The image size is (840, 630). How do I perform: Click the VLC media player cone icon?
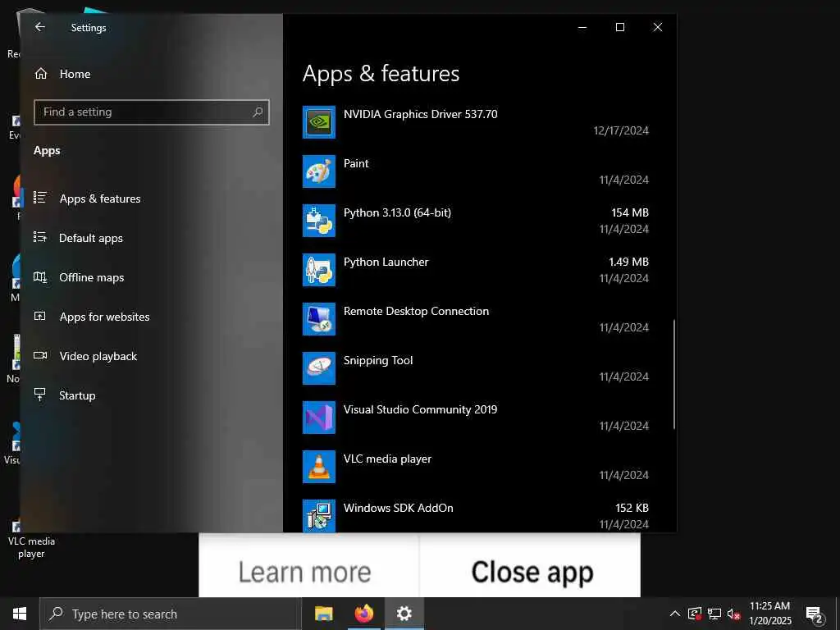pyautogui.click(x=319, y=467)
